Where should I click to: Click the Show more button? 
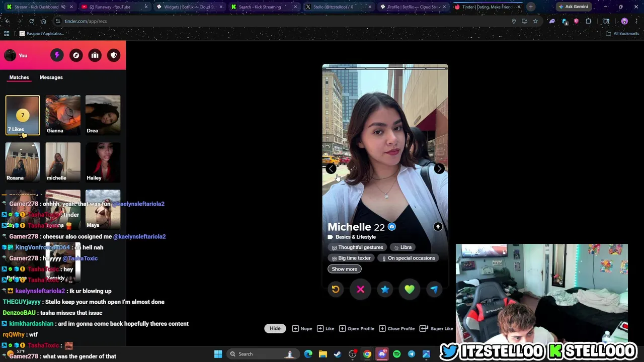pos(344,269)
